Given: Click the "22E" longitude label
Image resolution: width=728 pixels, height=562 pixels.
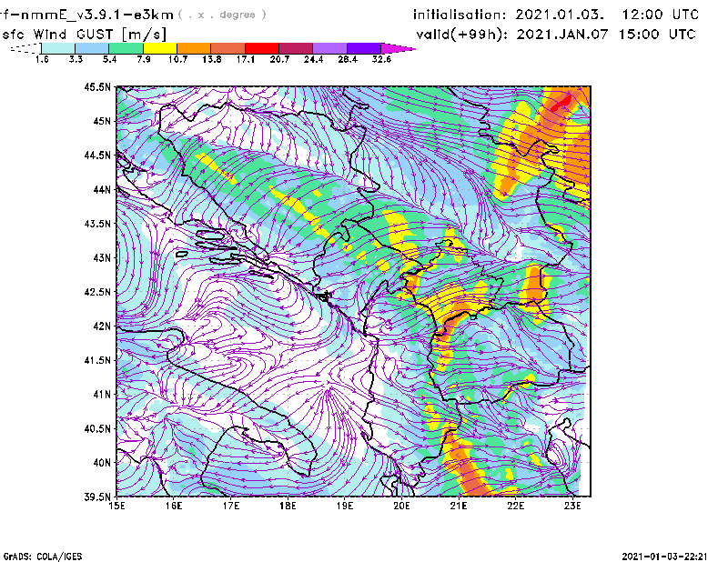Looking at the screenshot, I should [x=516, y=506].
